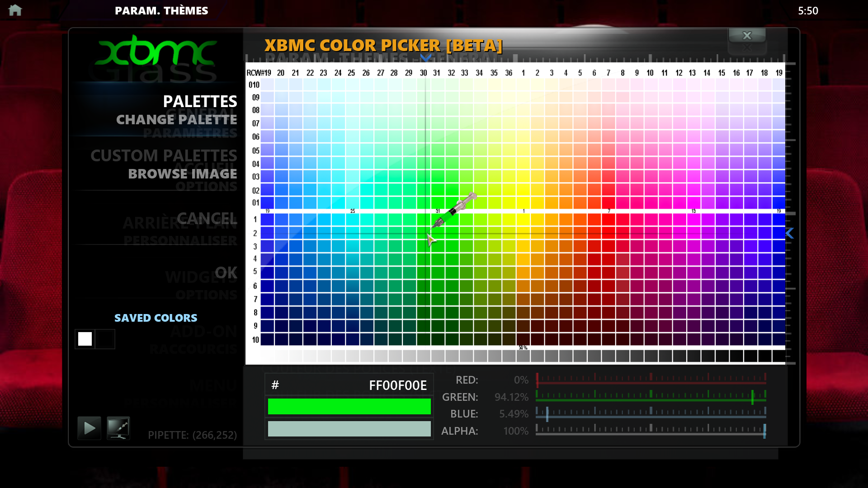
Task: Close the color picker with X button
Action: coord(747,36)
